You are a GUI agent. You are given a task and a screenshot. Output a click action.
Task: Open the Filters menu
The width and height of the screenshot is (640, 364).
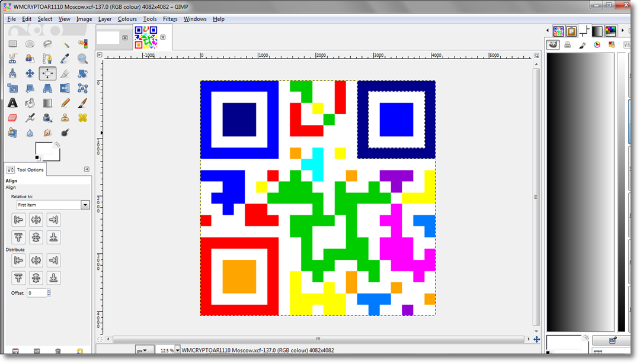point(170,19)
